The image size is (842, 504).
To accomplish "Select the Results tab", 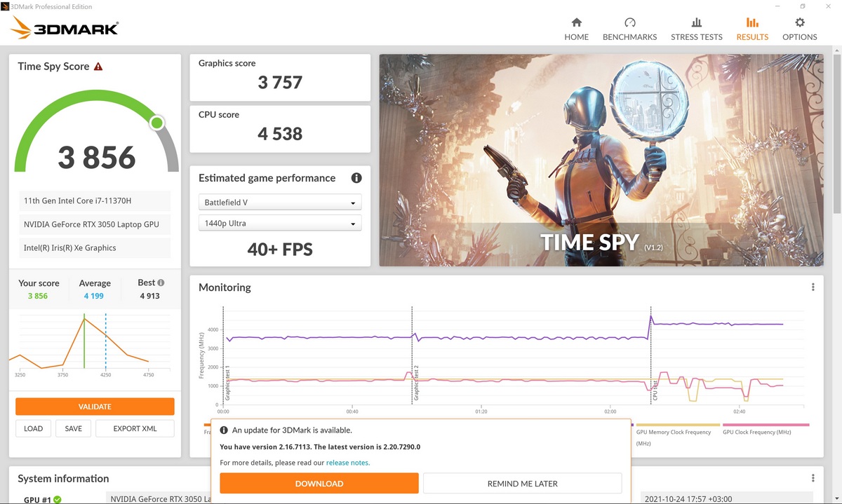I will point(752,29).
